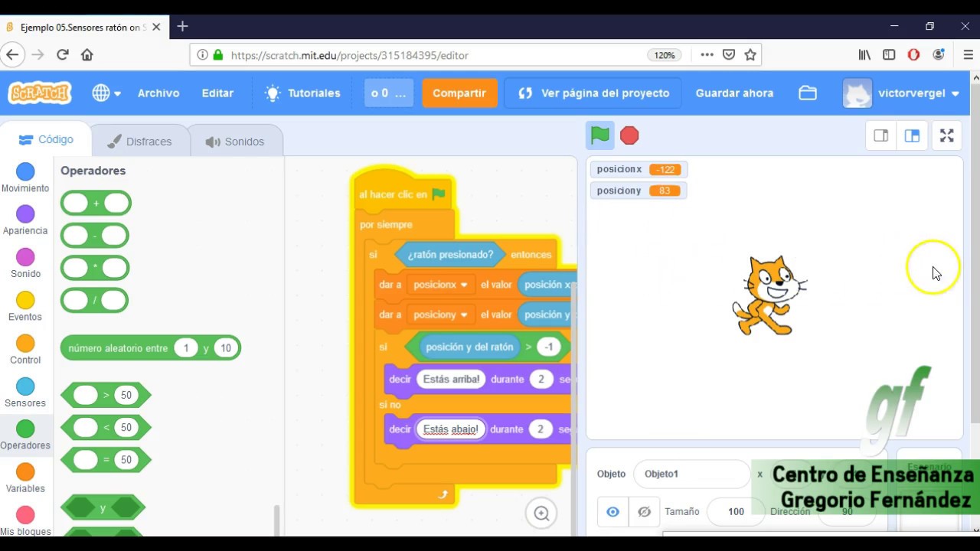Bookmark this page with star icon
Image resolution: width=980 pixels, height=551 pixels.
tap(750, 55)
